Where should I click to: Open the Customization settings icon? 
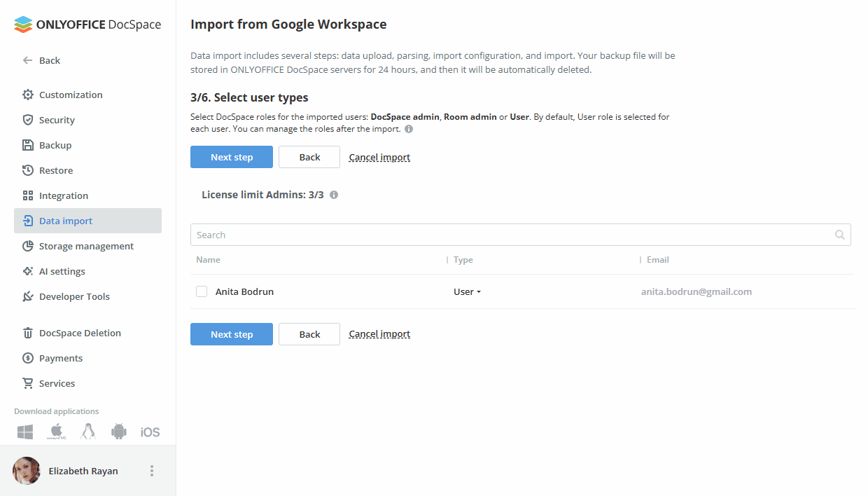point(26,95)
